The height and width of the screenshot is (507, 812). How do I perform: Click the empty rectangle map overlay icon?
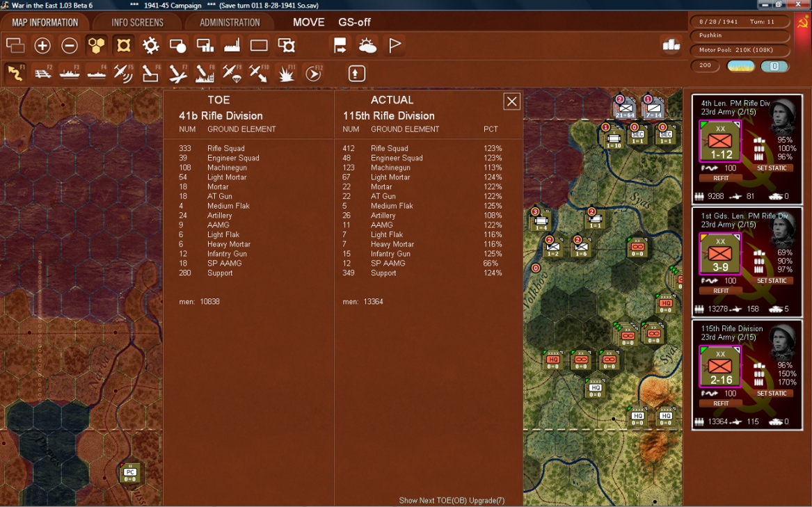(259, 46)
